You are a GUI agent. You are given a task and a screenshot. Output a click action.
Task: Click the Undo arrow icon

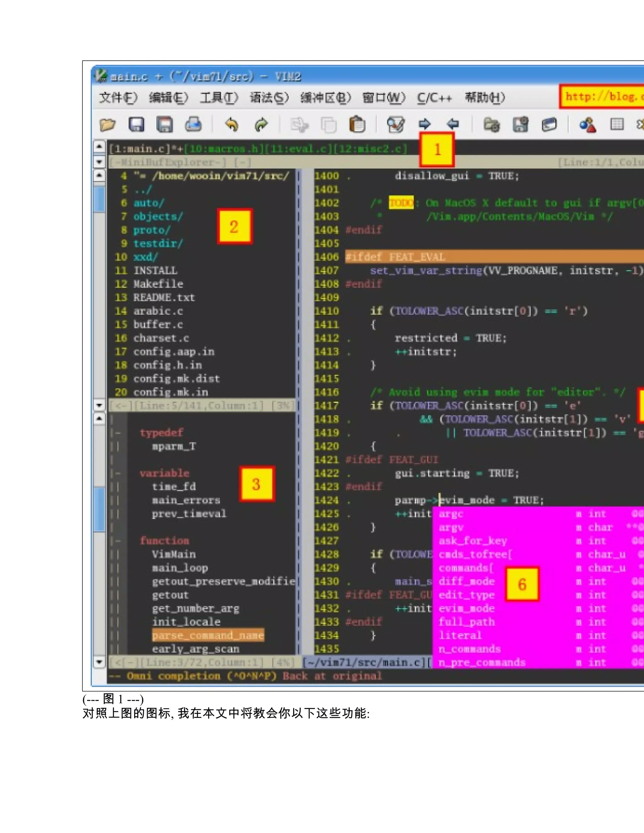[231, 124]
